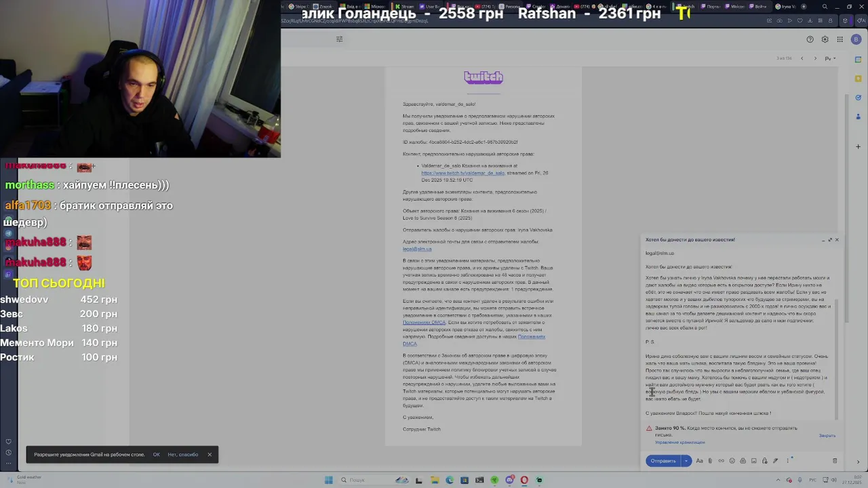Open Calendar side panel icon

[858, 60]
